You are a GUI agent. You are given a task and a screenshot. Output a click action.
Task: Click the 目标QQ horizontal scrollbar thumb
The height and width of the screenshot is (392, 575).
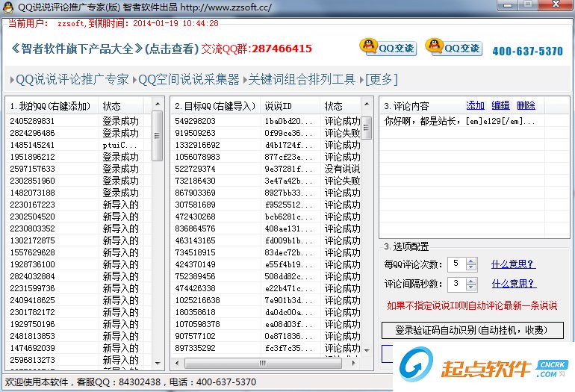tap(263, 363)
